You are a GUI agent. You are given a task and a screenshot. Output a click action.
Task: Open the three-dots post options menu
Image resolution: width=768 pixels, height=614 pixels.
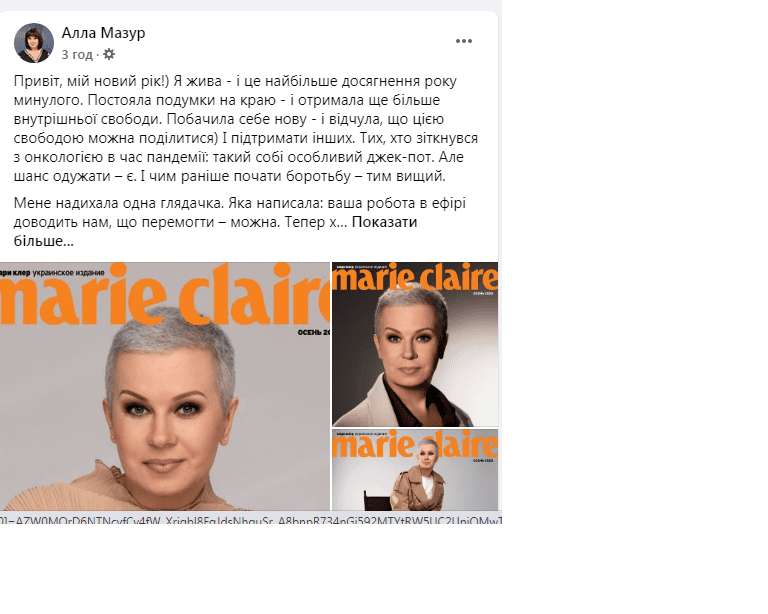(x=463, y=41)
